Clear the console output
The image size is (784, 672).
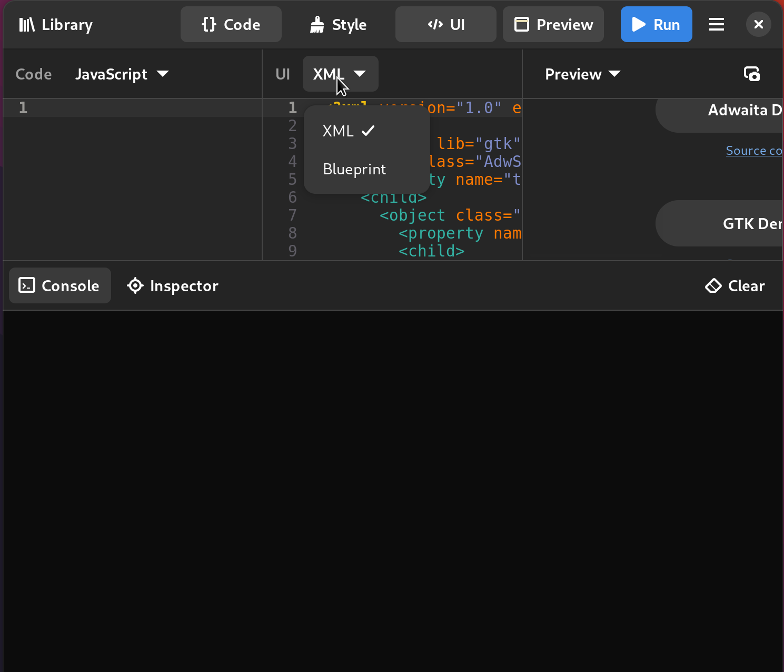(735, 285)
